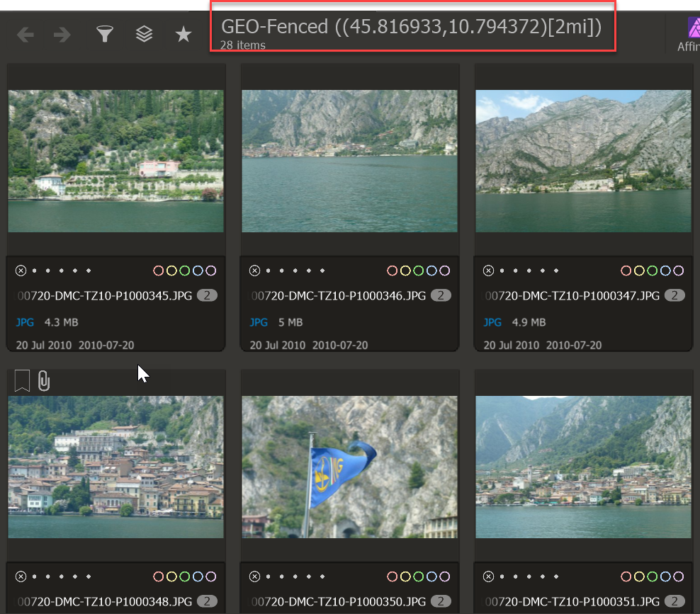Click filename 00720-DMC-TZ10-P1000347.JPG
Viewport: 700px width, 614px height.
[x=572, y=296]
